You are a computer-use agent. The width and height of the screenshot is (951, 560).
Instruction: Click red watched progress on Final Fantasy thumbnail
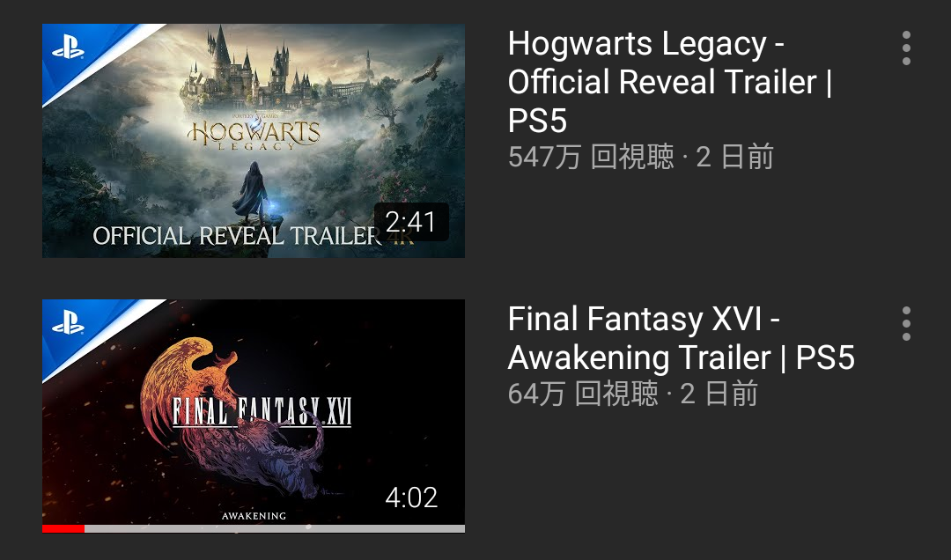[63, 528]
